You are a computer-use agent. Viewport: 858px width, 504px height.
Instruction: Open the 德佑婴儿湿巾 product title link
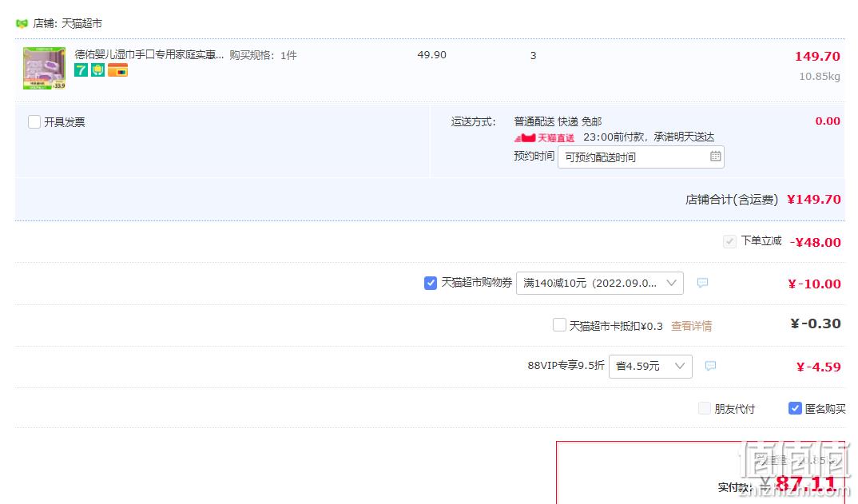[x=149, y=55]
